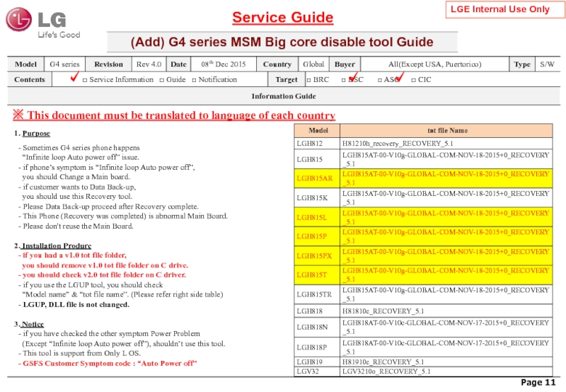Tick the Notification checkbox
The image size is (566, 392).
click(x=194, y=80)
